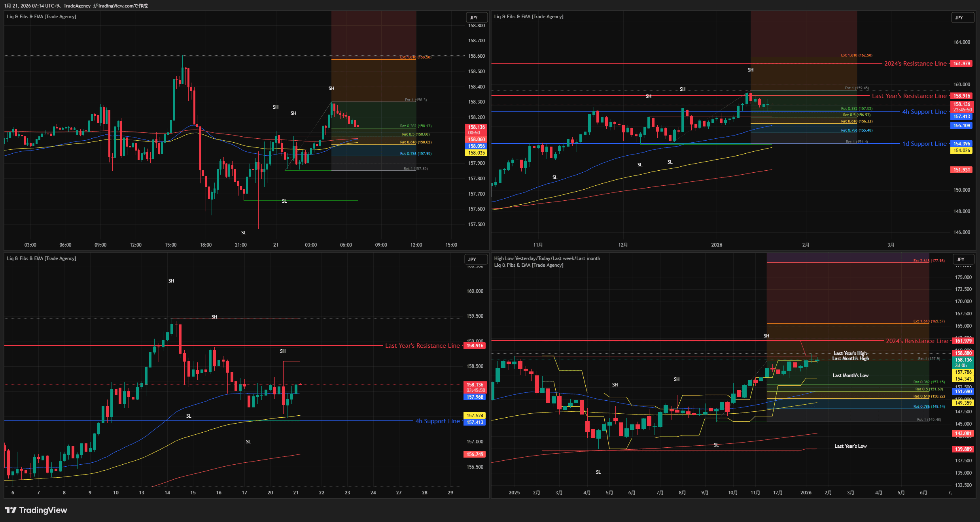
Task: Click the Last Month's High label
Action: pyautogui.click(x=850, y=358)
